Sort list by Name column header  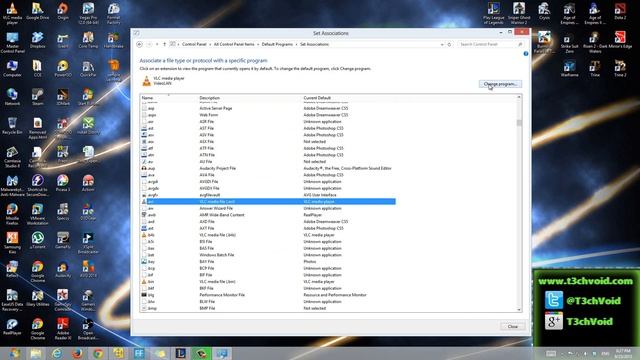pos(147,98)
